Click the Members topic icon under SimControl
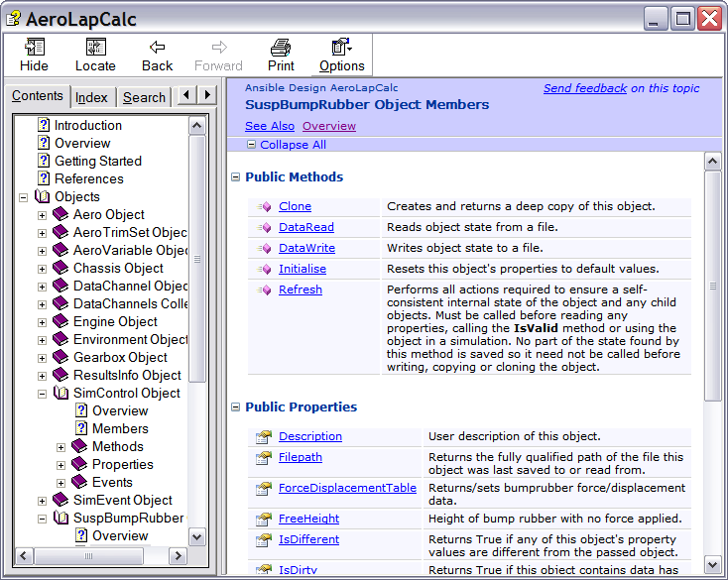 coord(81,427)
